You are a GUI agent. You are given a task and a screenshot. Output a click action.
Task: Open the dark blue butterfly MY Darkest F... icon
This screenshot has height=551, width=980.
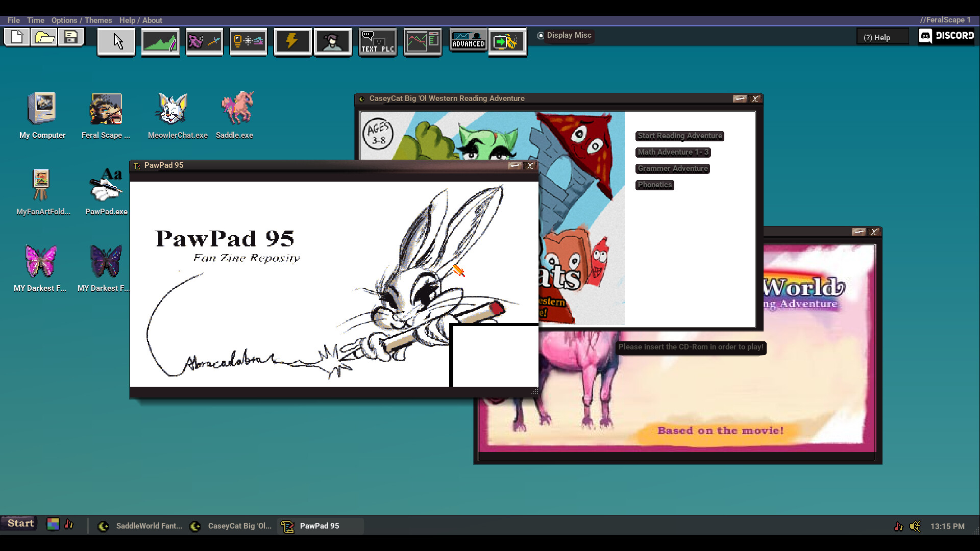tap(104, 269)
